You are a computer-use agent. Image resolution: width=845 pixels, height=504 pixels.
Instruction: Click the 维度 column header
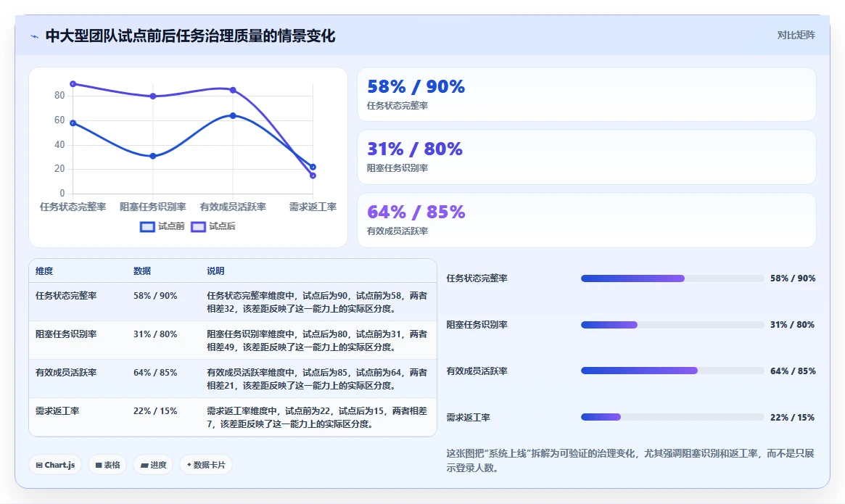point(44,271)
